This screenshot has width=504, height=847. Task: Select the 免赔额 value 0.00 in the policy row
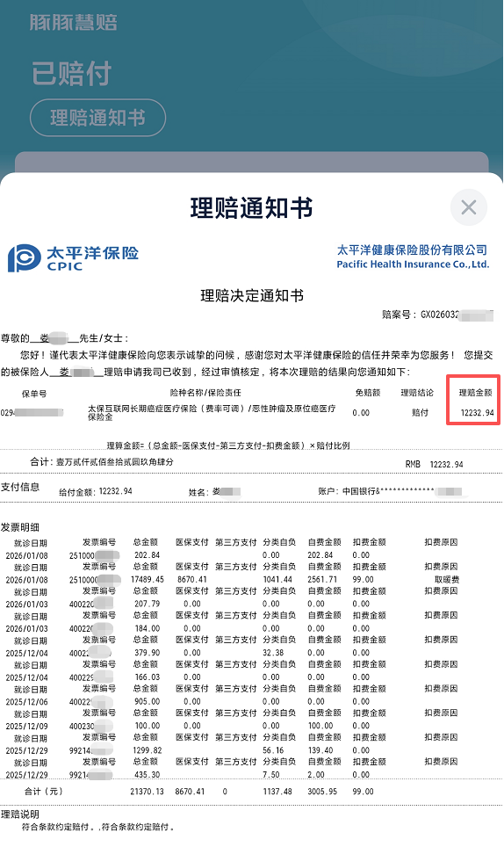pos(361,413)
